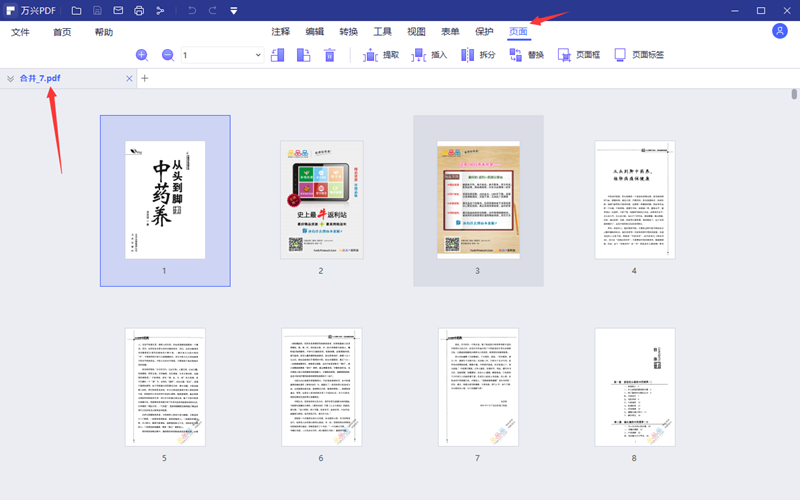The height and width of the screenshot is (500, 800).
Task: Click the zoom out magnifier icon
Action: point(167,55)
